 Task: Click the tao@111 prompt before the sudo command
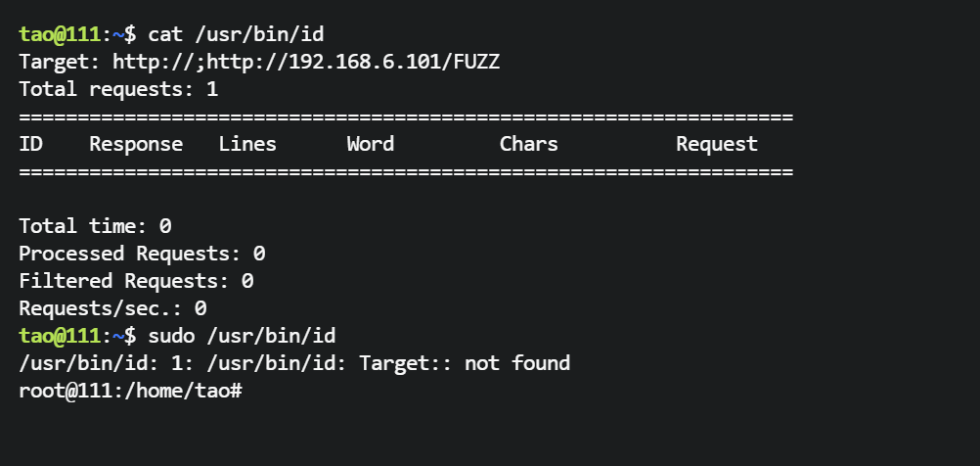[x=60, y=336]
